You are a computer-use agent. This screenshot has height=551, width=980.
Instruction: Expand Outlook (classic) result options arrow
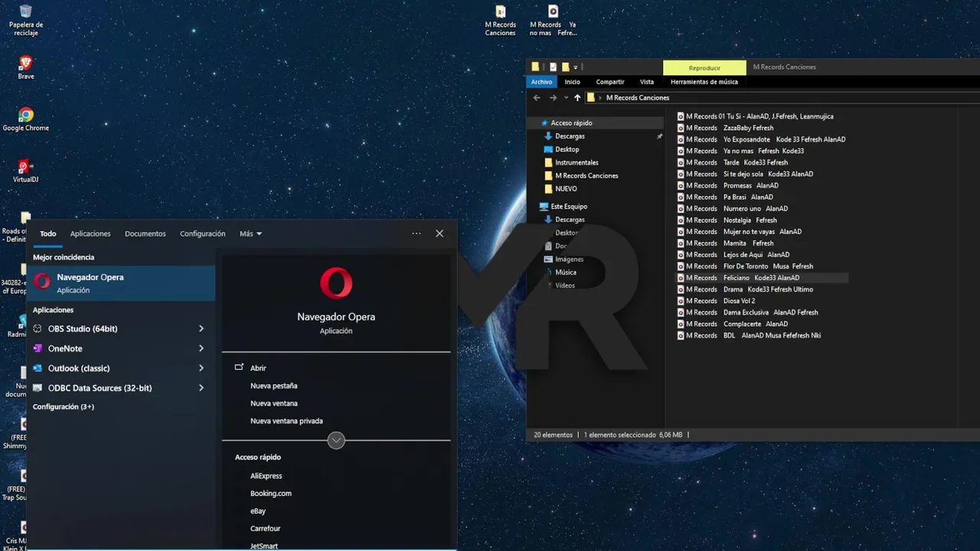[x=201, y=368]
